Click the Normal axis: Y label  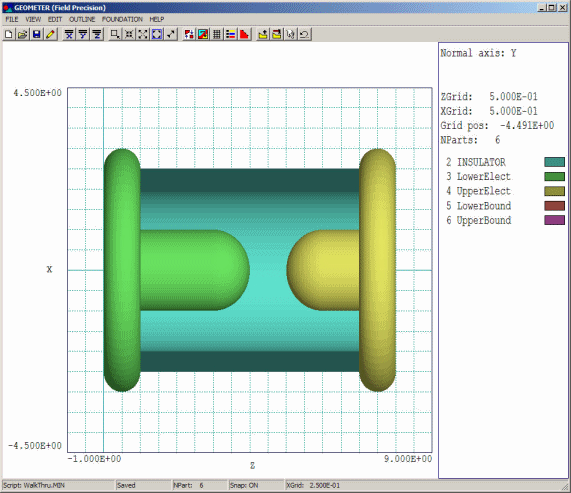478,53
